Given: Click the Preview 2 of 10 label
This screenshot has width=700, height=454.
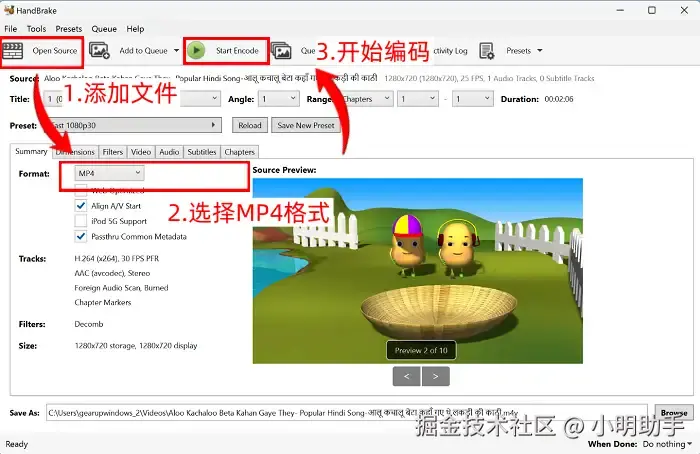Looking at the screenshot, I should click(421, 350).
